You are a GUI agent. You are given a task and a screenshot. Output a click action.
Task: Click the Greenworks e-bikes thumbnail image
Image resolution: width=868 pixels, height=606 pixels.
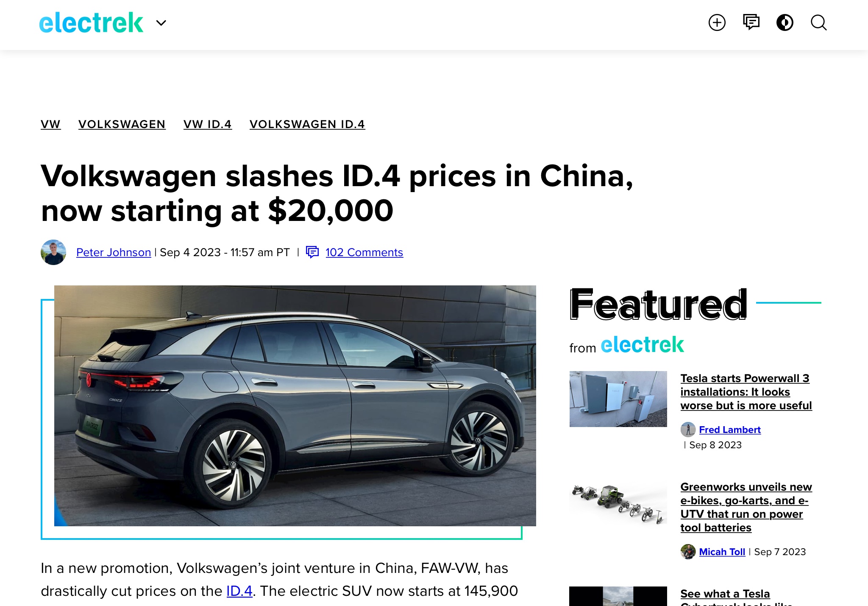618,504
